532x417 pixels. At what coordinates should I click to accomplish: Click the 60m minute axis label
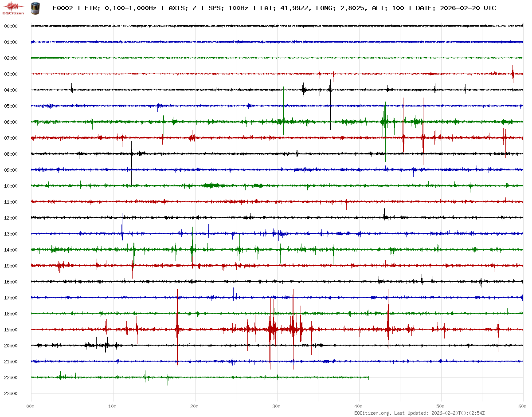522,406
